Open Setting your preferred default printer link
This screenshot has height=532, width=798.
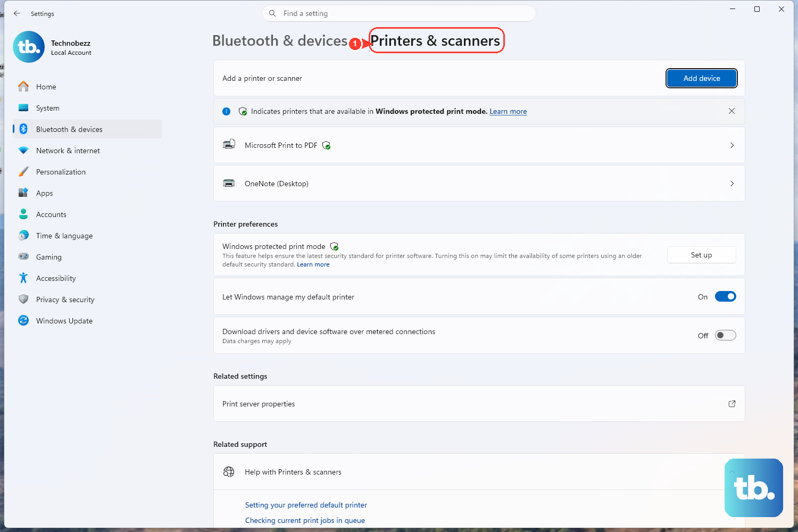pos(306,505)
